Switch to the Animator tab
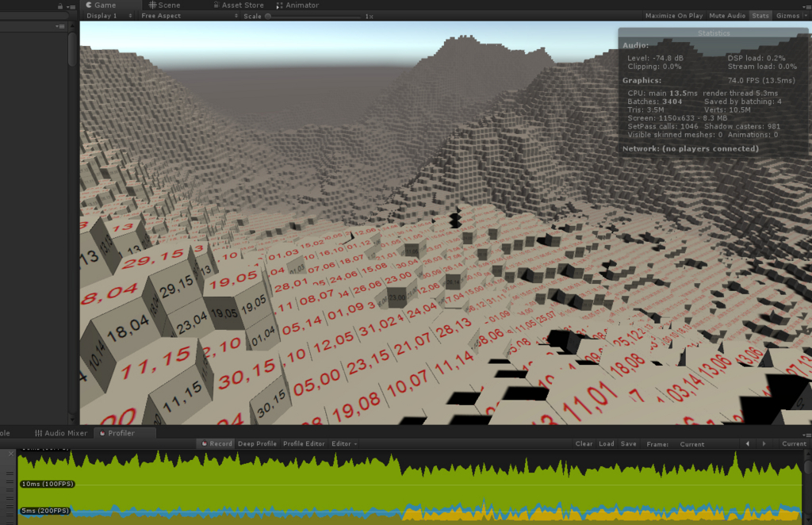 point(298,6)
